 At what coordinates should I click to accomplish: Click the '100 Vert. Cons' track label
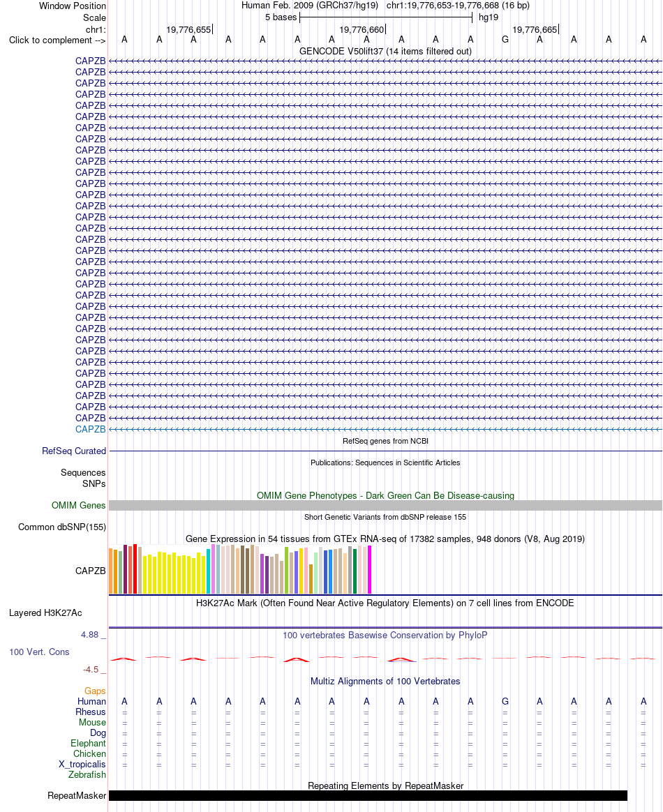[39, 652]
